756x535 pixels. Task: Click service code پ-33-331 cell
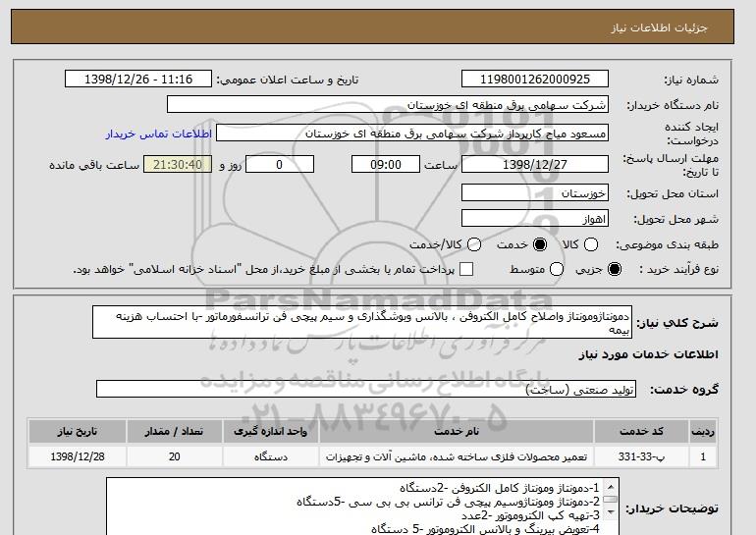[641, 456]
